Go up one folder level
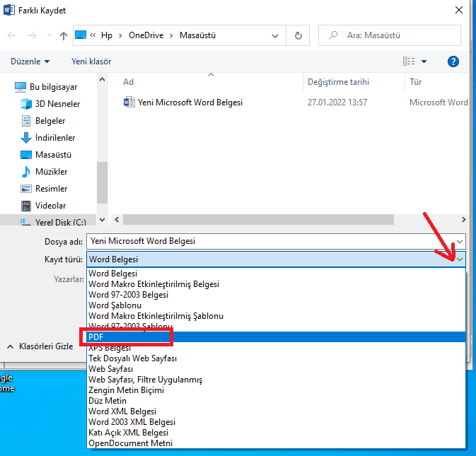This screenshot has width=476, height=456. click(64, 36)
